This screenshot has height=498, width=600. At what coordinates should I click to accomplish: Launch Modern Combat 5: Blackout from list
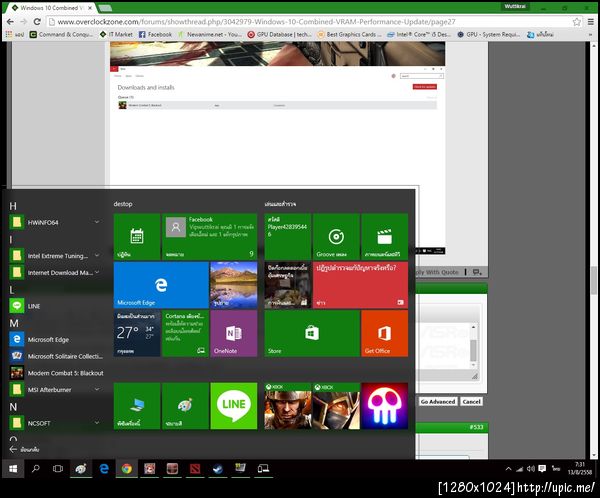(55, 373)
